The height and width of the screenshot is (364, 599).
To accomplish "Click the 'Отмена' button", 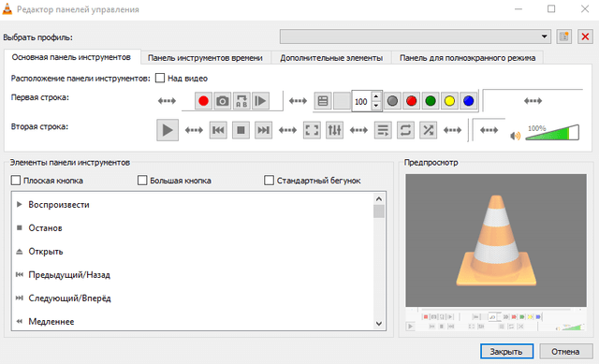I will [565, 352].
